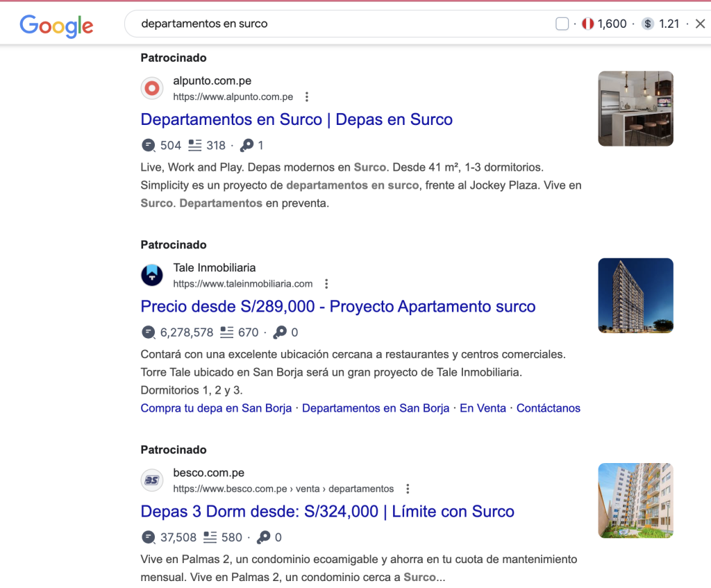Click the 'besco.com.pe' site name text

pyautogui.click(x=208, y=472)
